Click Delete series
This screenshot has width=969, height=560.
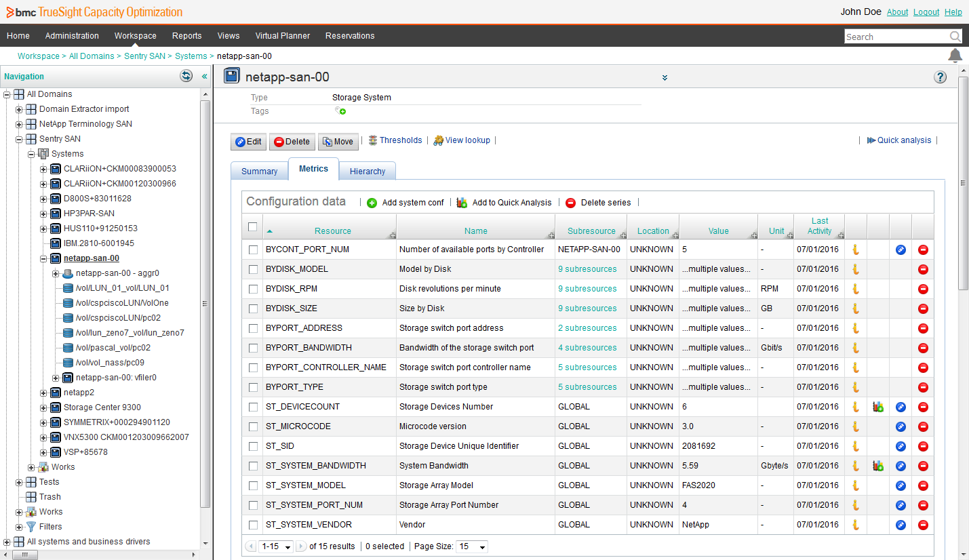598,203
